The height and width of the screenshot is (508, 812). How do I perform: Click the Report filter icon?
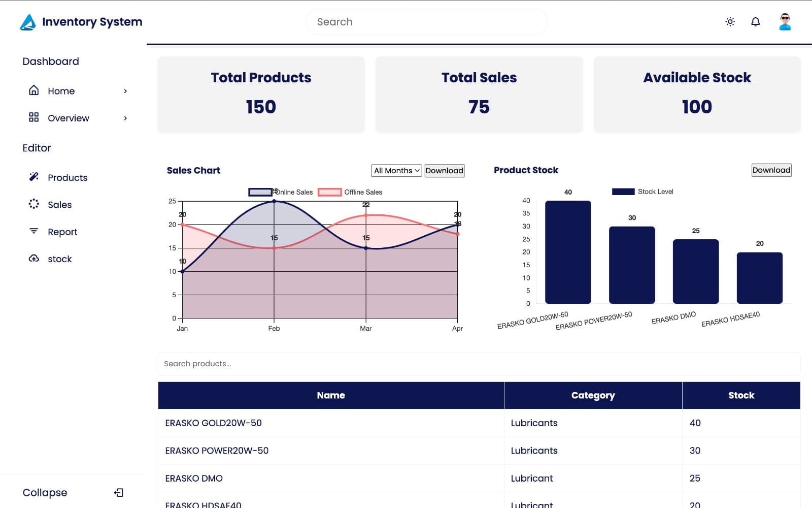[33, 231]
